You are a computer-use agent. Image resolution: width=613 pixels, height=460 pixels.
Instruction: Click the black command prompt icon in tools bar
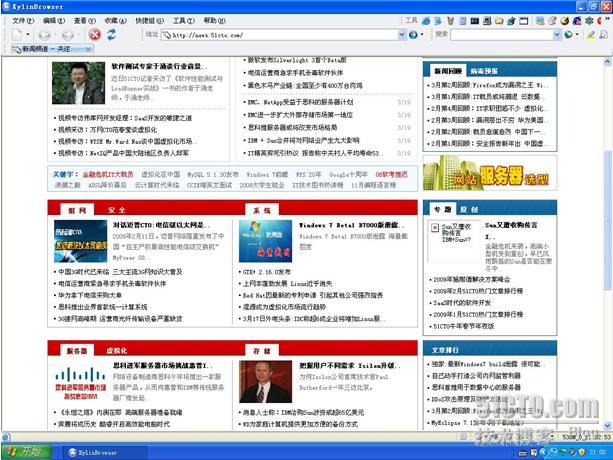click(475, 21)
